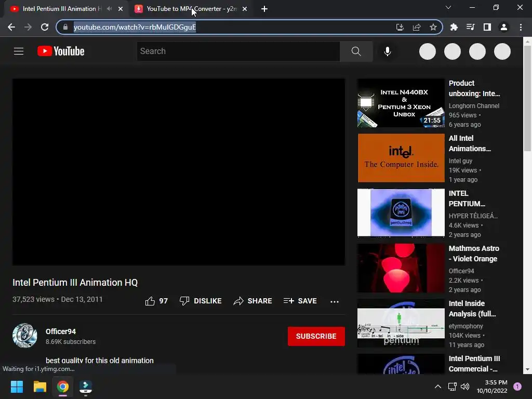This screenshot has height=399, width=532.
Task: Subscribe to Officer94 channel
Action: (316, 336)
